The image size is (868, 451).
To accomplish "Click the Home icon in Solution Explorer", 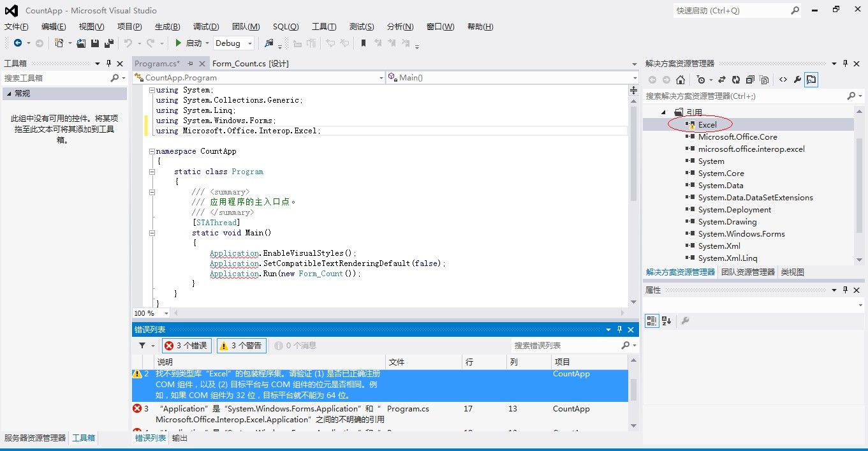I will [x=680, y=80].
